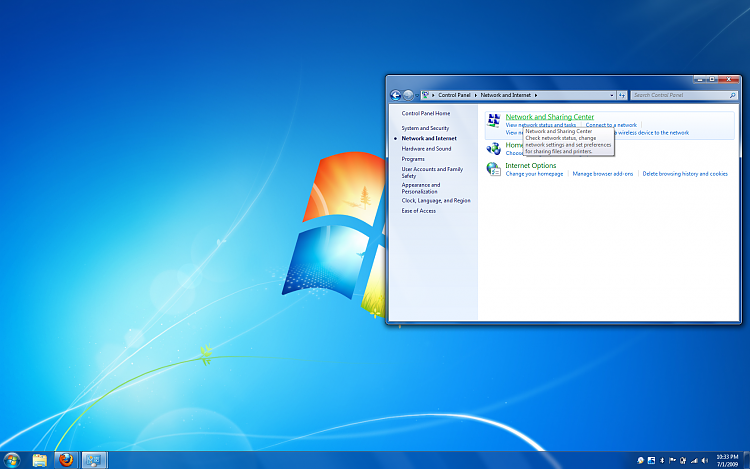Expand the root arrow before Control Panel
The width and height of the screenshot is (750, 469).
pyautogui.click(x=433, y=95)
